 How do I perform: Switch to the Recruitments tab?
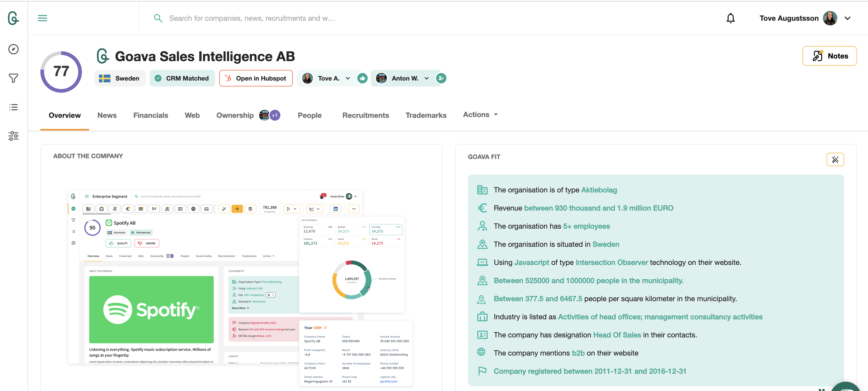365,115
